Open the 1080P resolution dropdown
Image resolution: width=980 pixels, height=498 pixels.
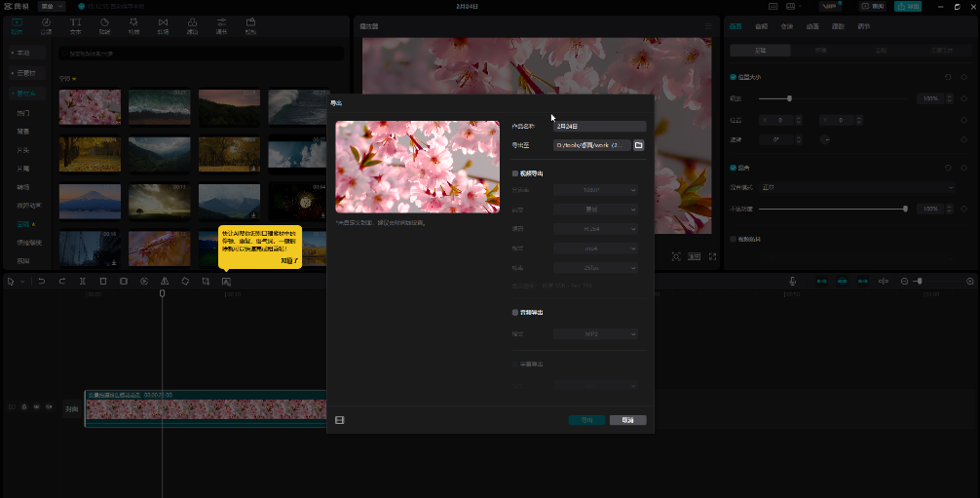click(595, 189)
